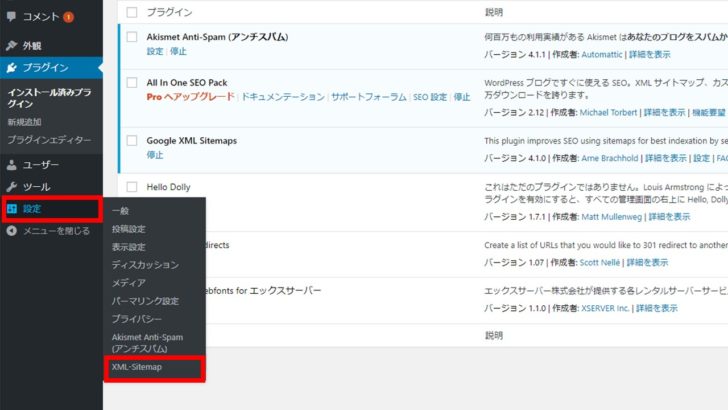Click 詳細を表示 in All In One SEO row
This screenshot has height=410, width=728.
664,112
